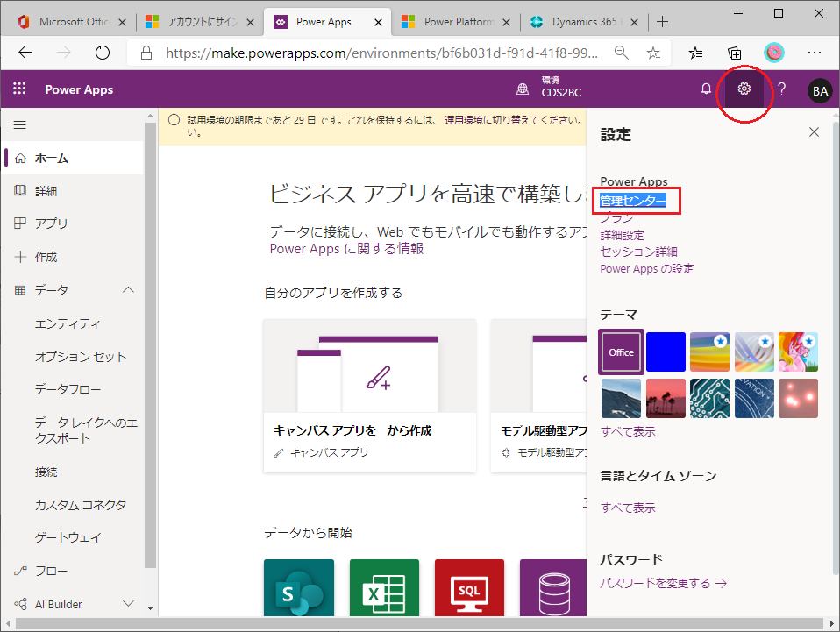Close the Power Apps browser tab
The width and height of the screenshot is (840, 632).
378,22
